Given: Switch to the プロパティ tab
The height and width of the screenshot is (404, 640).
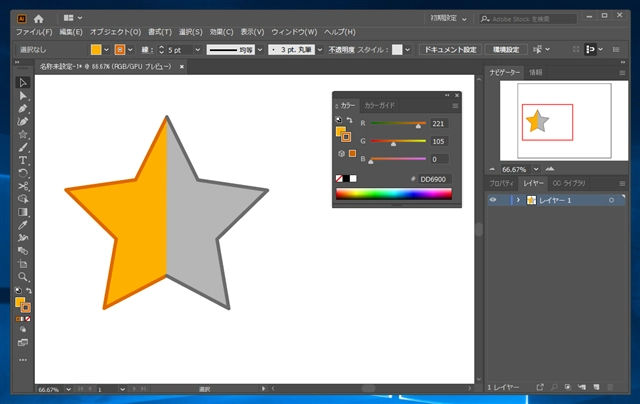Looking at the screenshot, I should (501, 183).
